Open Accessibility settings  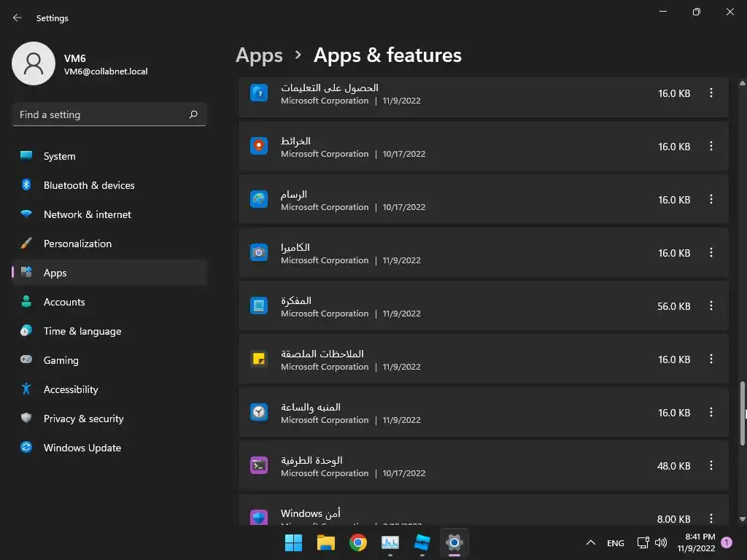[x=109, y=389]
